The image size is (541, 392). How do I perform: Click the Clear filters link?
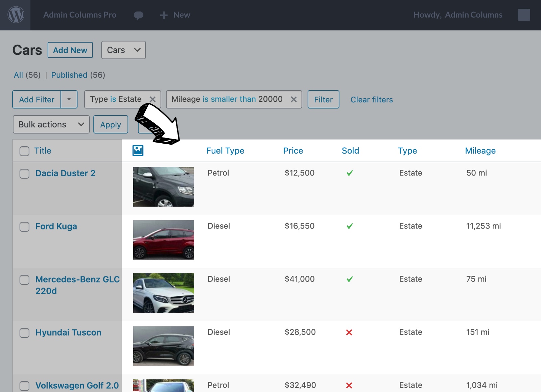(371, 99)
